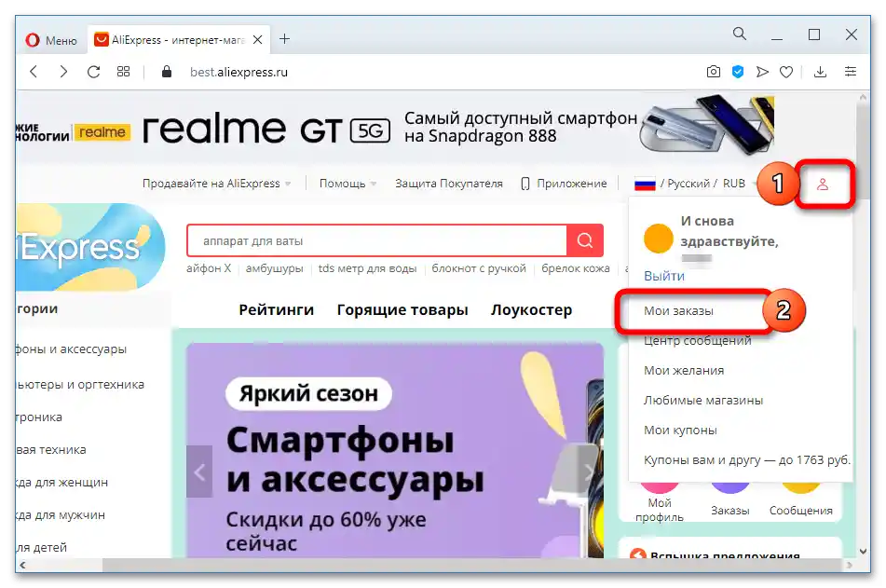Select брелок кожа suggestion
This screenshot has height=588, width=886.
point(575,268)
